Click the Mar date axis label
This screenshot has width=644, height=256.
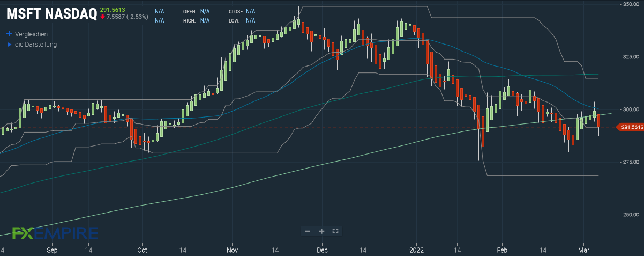[583, 250]
